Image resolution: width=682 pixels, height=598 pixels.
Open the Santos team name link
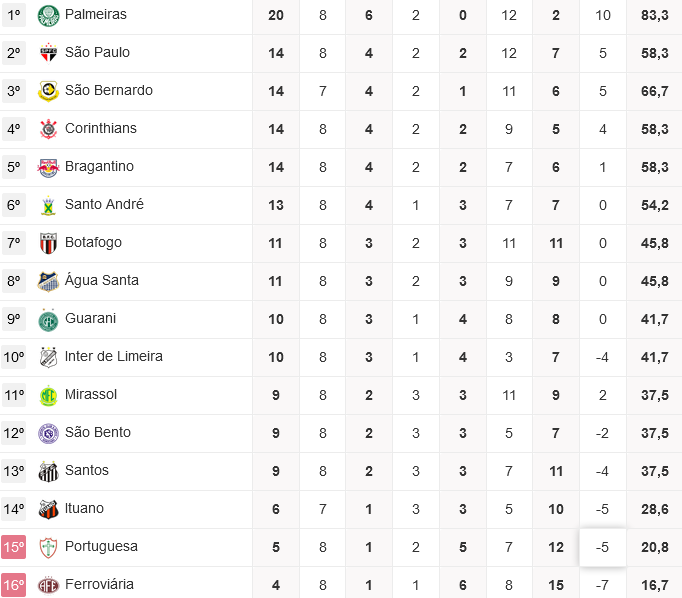(x=87, y=470)
